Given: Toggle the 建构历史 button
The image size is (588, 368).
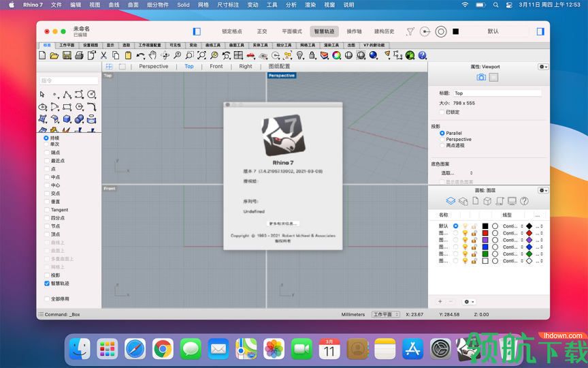Looking at the screenshot, I should pos(384,31).
